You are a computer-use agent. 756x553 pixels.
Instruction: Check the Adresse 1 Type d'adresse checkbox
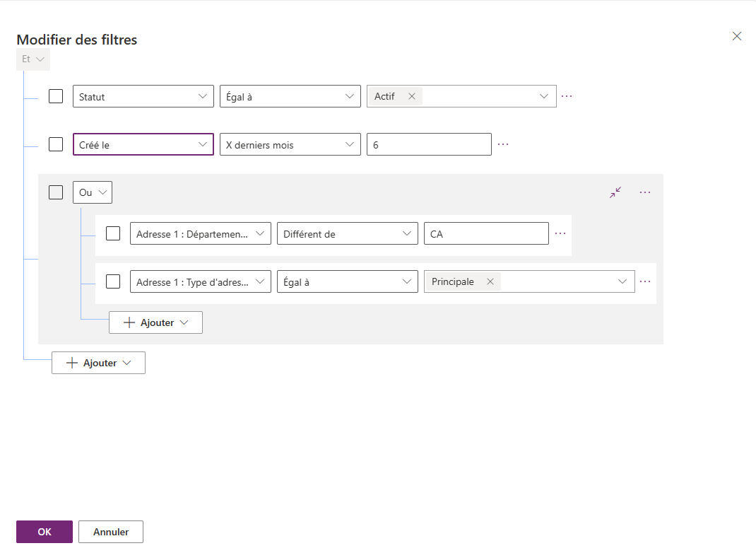click(x=113, y=281)
